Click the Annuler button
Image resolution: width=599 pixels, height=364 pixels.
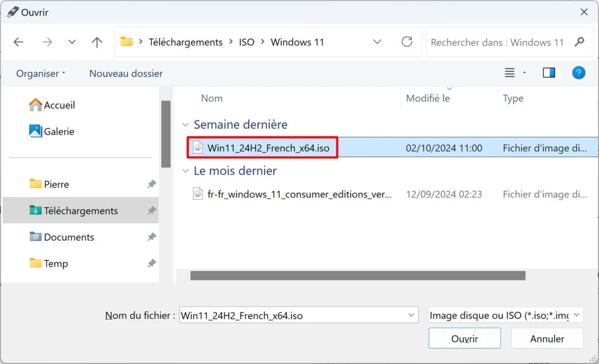[547, 338]
